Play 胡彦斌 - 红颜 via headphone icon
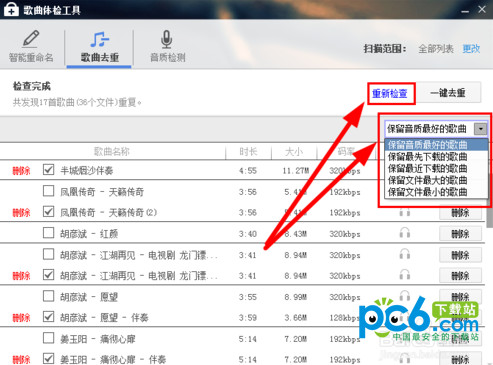This screenshot has height=365, width=493. [x=405, y=233]
